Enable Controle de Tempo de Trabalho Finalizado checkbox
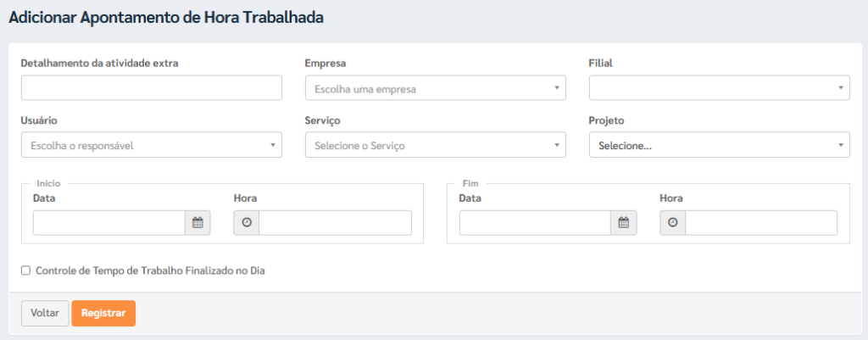 tap(25, 270)
